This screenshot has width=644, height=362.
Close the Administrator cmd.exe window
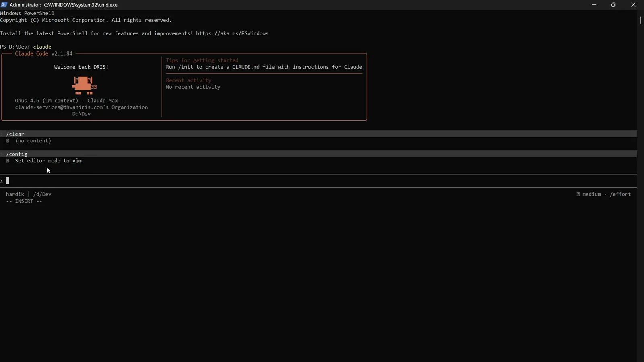tap(633, 5)
